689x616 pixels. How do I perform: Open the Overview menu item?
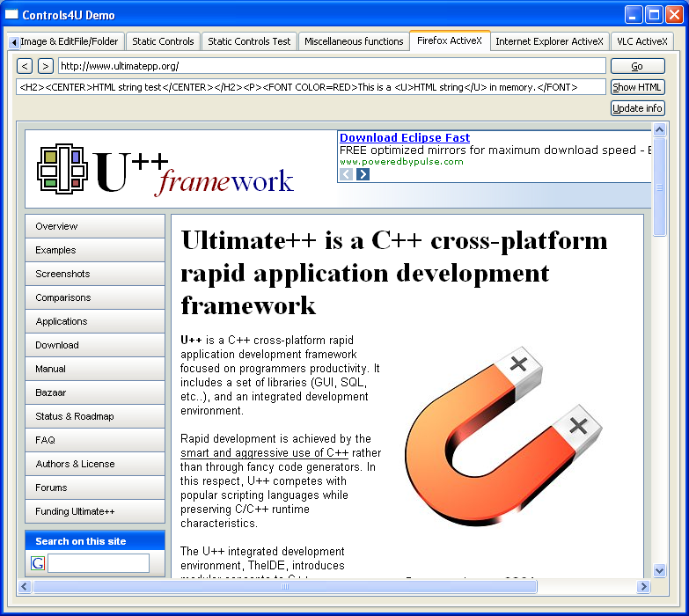click(x=95, y=226)
